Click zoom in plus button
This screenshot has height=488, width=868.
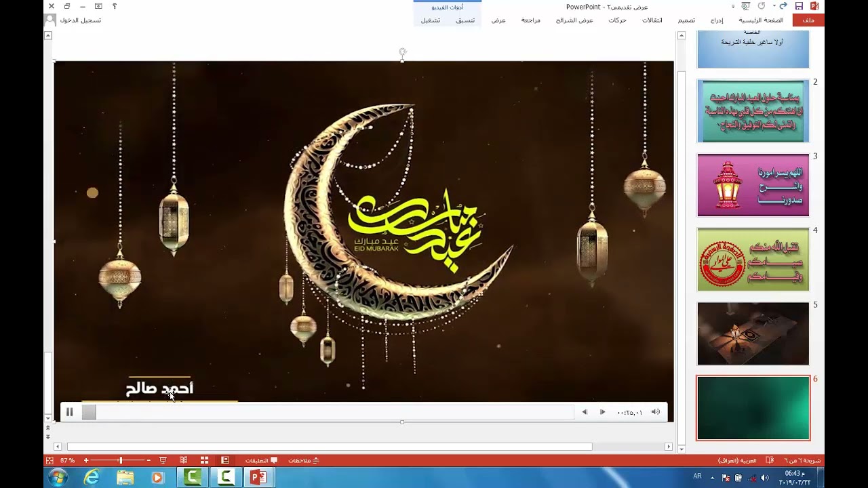(x=86, y=461)
